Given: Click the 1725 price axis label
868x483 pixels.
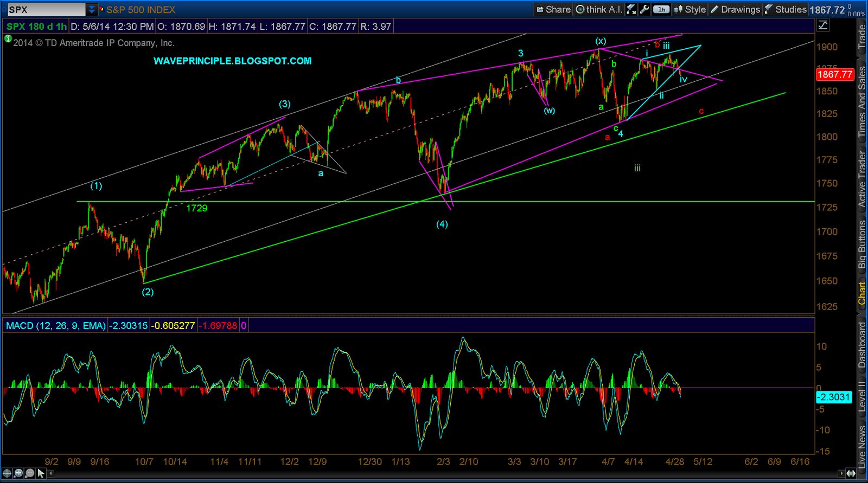Looking at the screenshot, I should [x=827, y=208].
